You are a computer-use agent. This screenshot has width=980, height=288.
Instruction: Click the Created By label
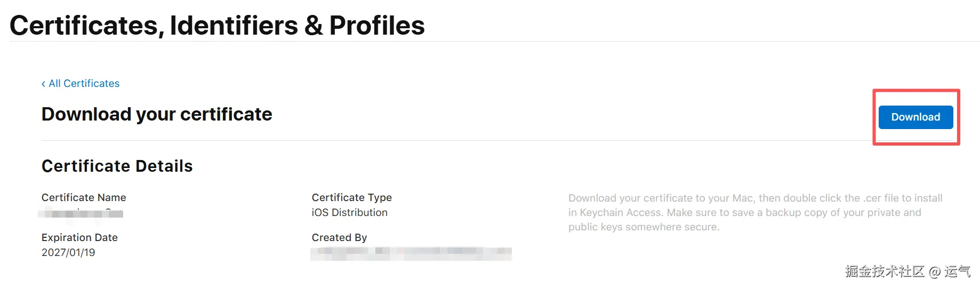[339, 238]
